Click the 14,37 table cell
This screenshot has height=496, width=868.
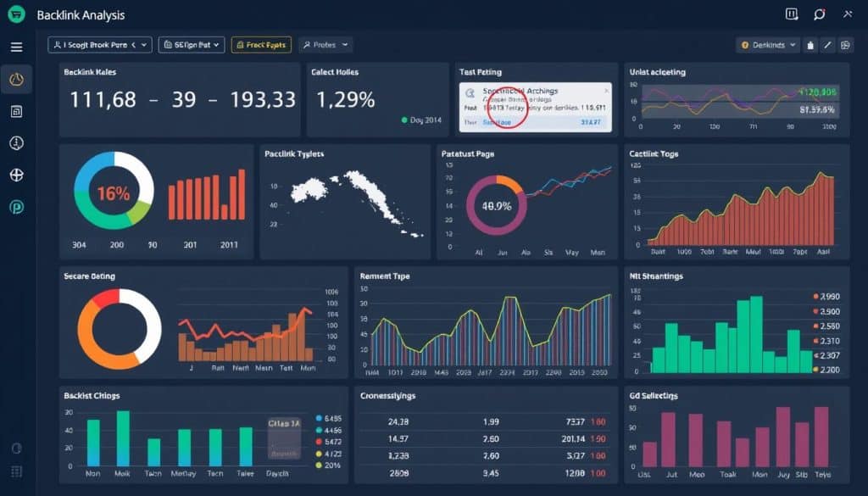tap(398, 439)
